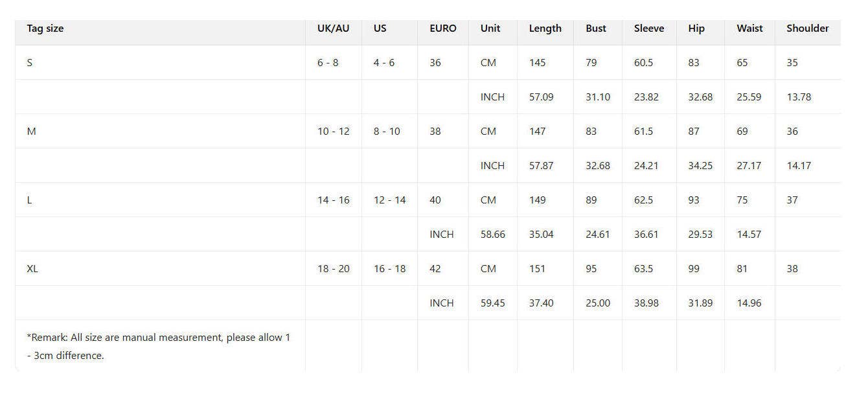The width and height of the screenshot is (868, 405).
Task: Select the UK/AU 10 - 12 cell
Action: point(333,131)
